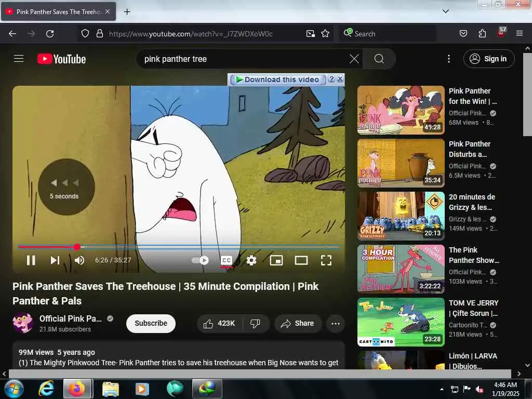Mute the video volume

(x=79, y=260)
